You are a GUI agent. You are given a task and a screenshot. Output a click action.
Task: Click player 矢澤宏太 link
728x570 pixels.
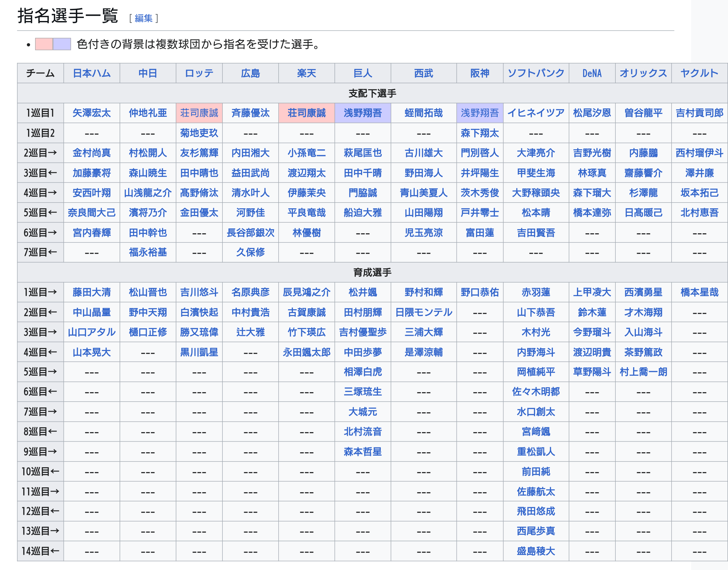point(92,113)
